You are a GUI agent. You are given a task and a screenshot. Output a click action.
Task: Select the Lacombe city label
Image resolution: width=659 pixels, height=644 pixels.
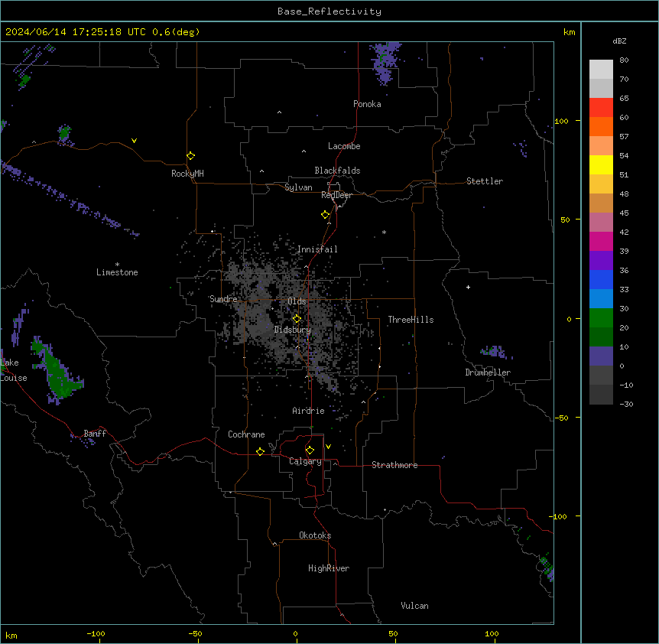coord(344,146)
